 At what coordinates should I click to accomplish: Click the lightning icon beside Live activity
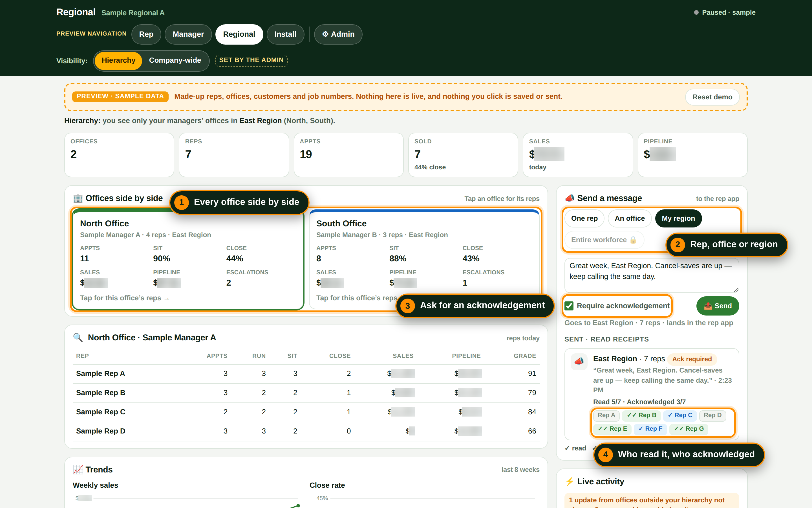tap(570, 481)
